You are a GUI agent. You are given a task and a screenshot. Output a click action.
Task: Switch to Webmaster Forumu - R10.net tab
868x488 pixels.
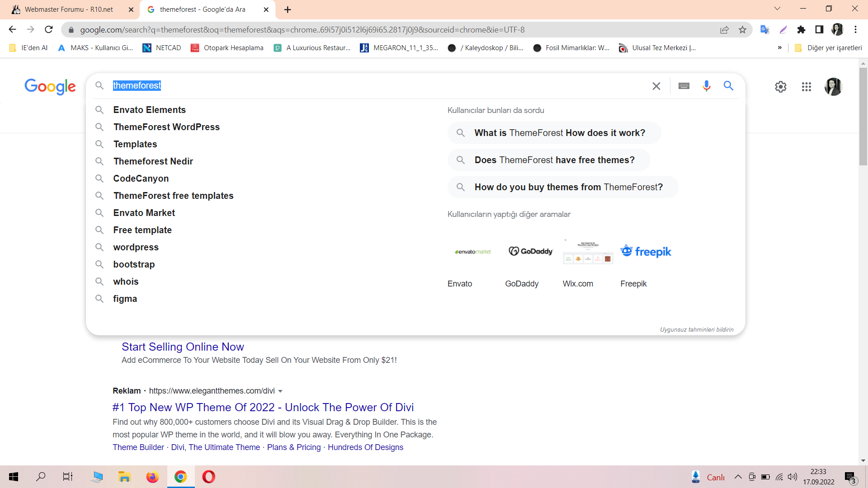(x=69, y=9)
